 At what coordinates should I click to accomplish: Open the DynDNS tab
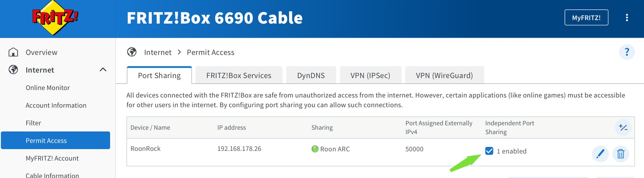311,76
